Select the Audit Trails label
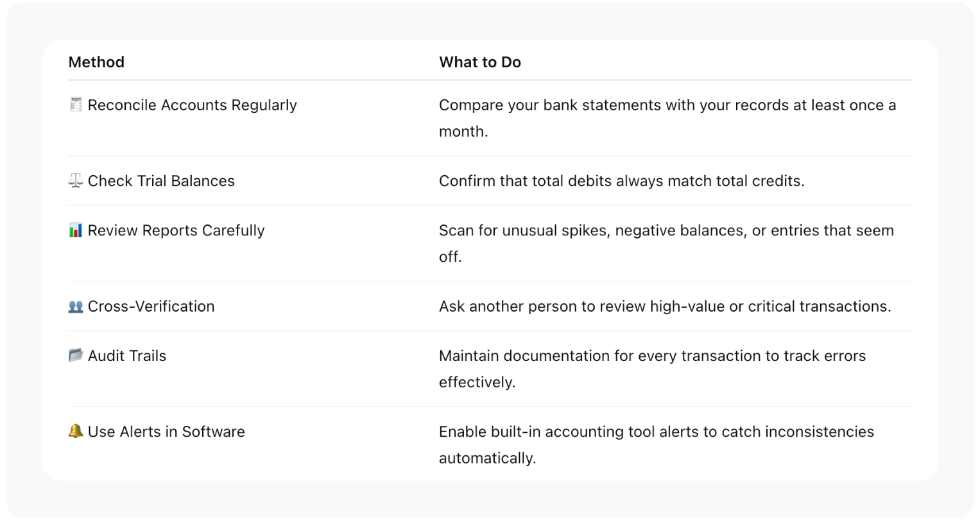 [x=127, y=356]
